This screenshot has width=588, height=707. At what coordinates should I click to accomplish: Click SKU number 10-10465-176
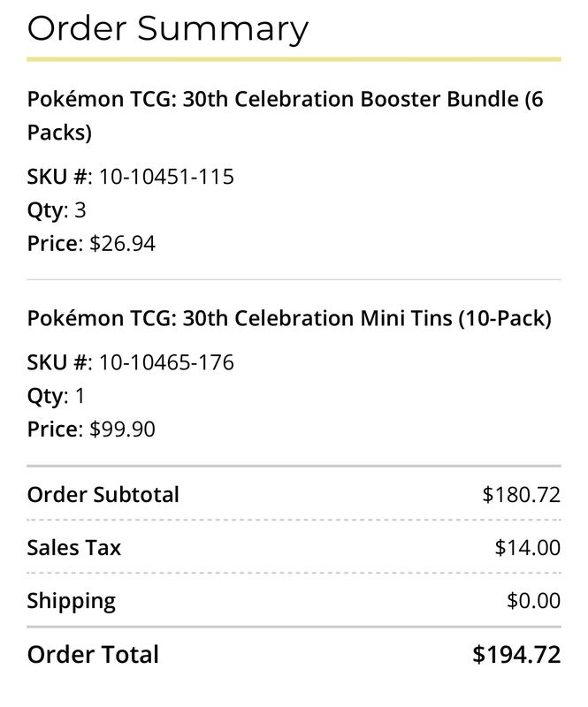(166, 362)
